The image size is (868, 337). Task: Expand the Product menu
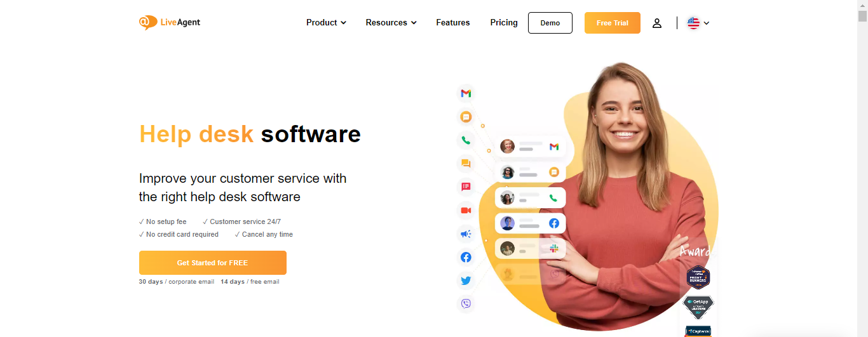pos(326,22)
